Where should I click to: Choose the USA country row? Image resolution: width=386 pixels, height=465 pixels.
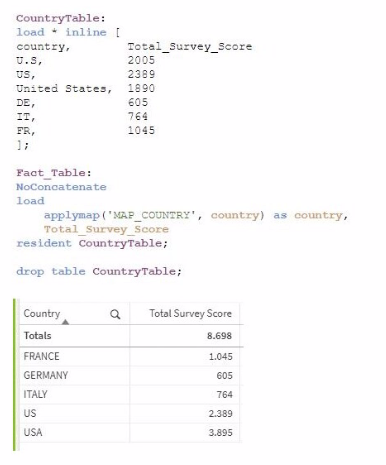[x=131, y=432]
